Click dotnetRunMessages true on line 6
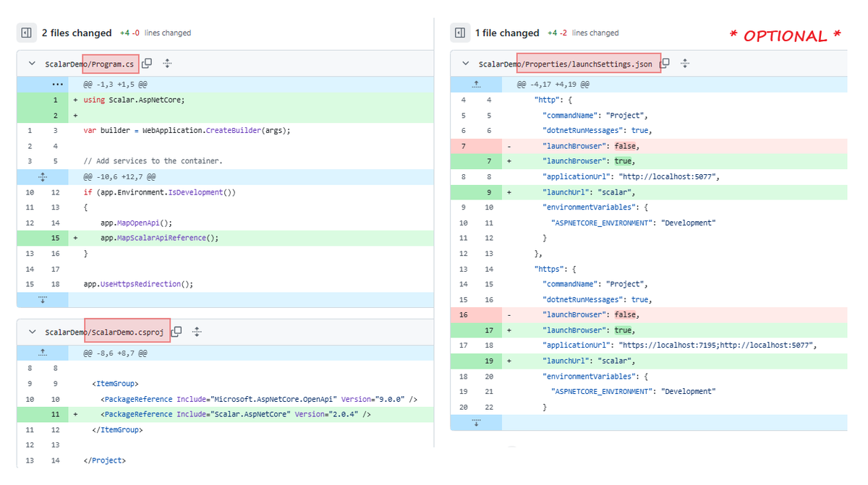Viewport: 868px width, 485px height. (597, 131)
